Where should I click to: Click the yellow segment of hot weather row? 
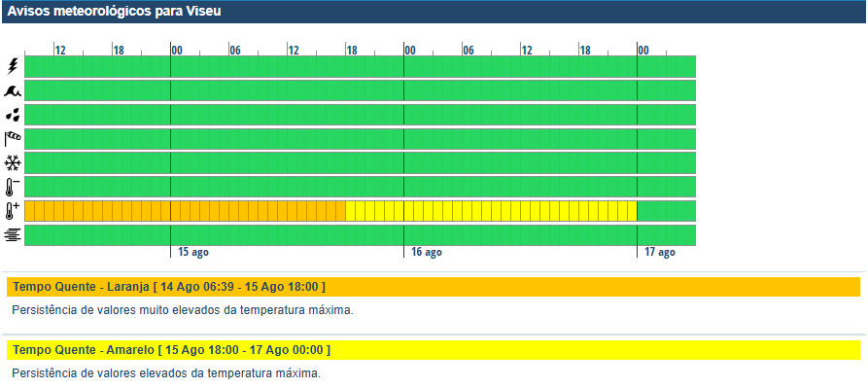[x=491, y=211]
